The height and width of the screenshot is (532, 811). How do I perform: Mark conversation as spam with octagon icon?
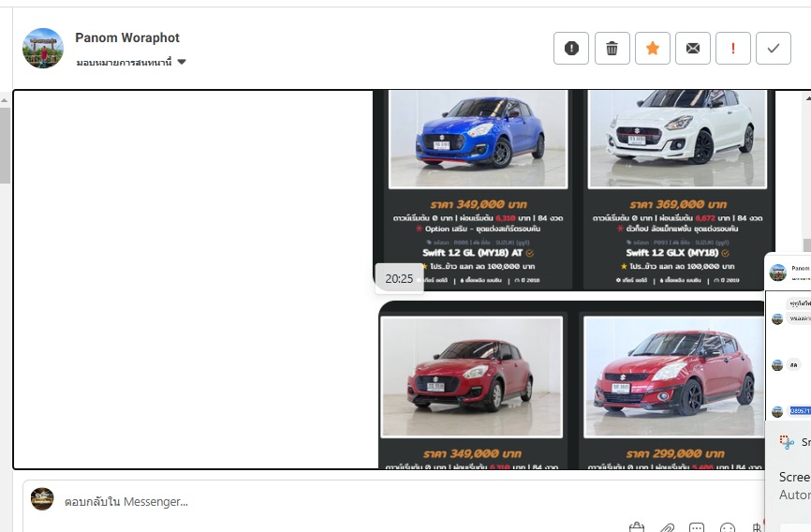click(571, 49)
